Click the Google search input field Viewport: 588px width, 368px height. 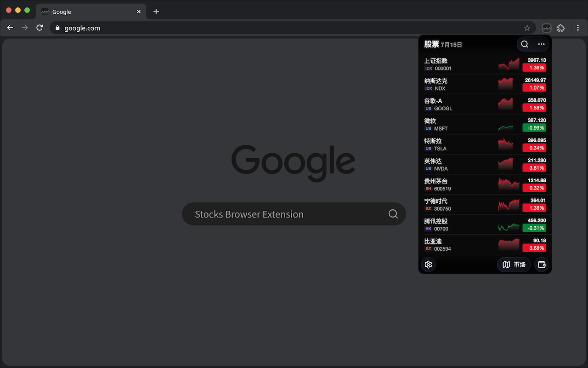click(x=294, y=214)
